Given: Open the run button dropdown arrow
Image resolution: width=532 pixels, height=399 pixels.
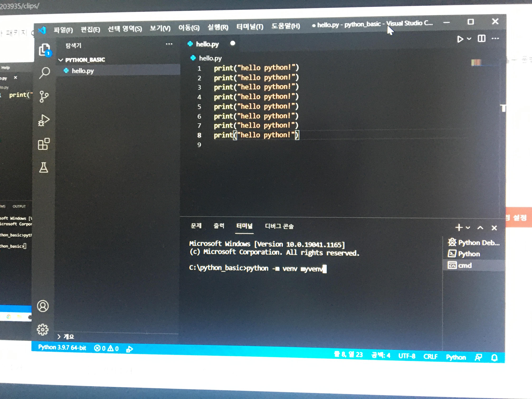Looking at the screenshot, I should click(469, 39).
